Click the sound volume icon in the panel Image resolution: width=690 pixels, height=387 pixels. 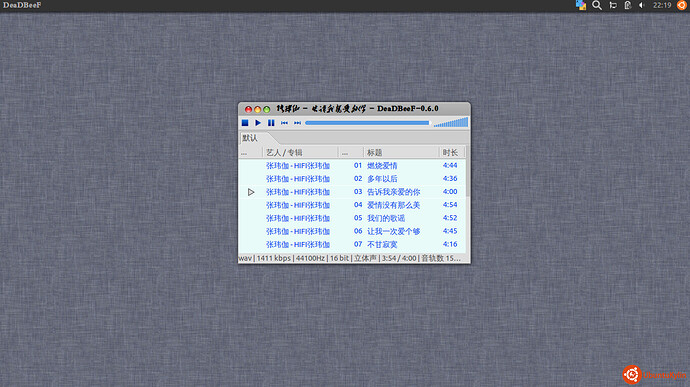642,5
